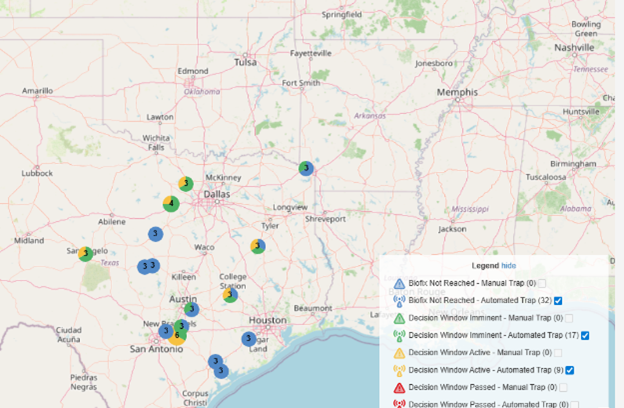The height and width of the screenshot is (408, 624).
Task: Select the cluster marker labeled 4 west of Dallas
Action: 171,204
